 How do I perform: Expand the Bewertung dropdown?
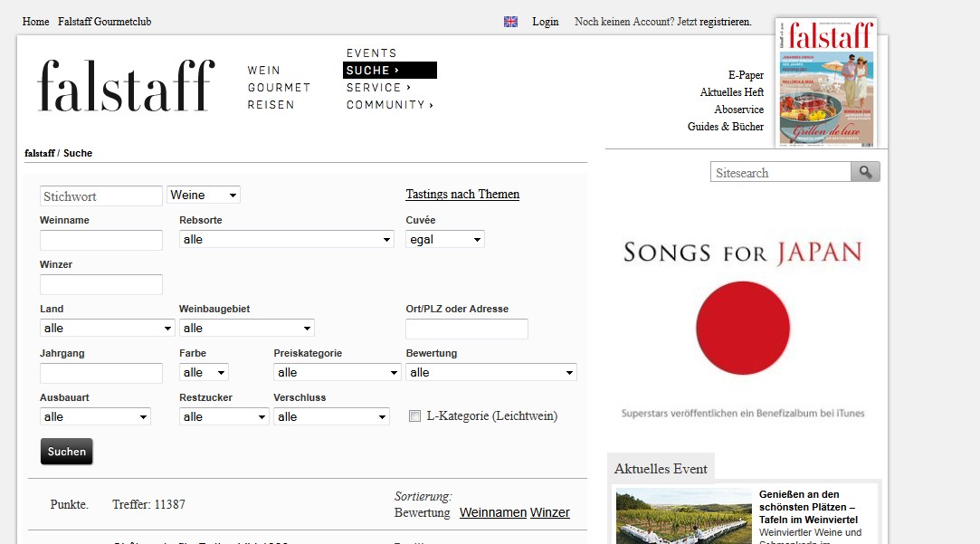(x=491, y=372)
